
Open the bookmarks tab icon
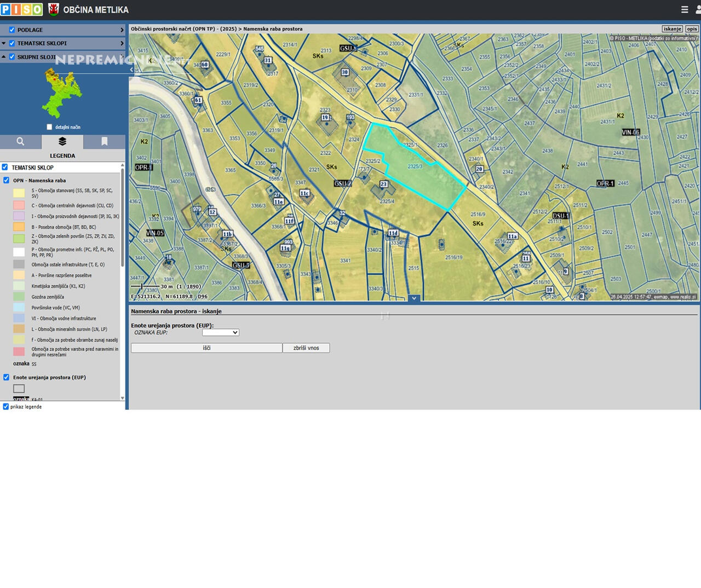pyautogui.click(x=104, y=142)
